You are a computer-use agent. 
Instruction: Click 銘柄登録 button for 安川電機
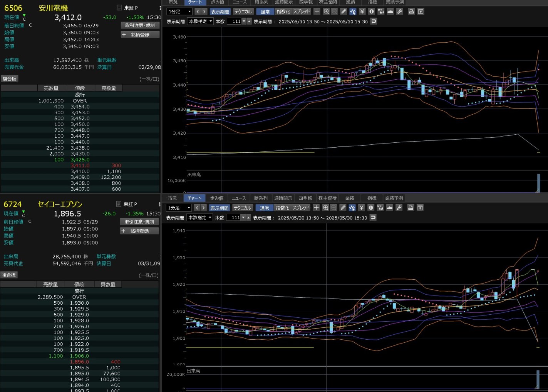pos(140,35)
